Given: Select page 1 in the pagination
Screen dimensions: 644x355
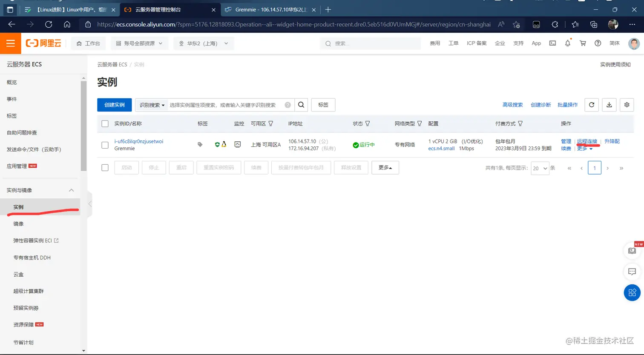Looking at the screenshot, I should pos(595,168).
